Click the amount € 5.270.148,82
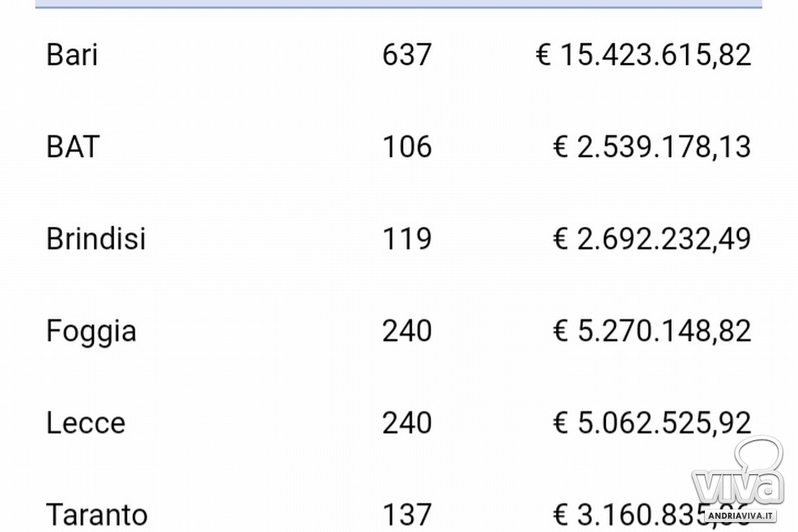798x532 pixels. tap(652, 332)
